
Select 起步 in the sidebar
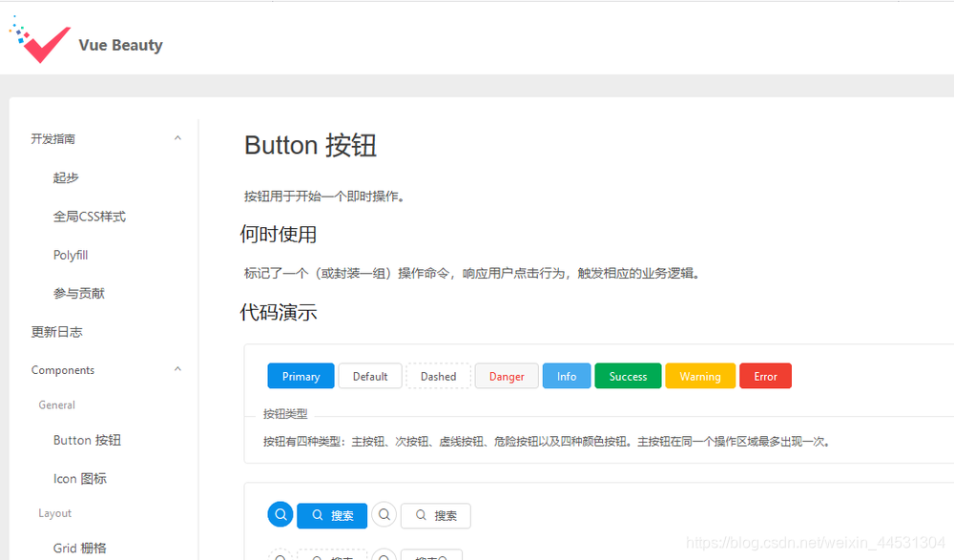pos(65,177)
